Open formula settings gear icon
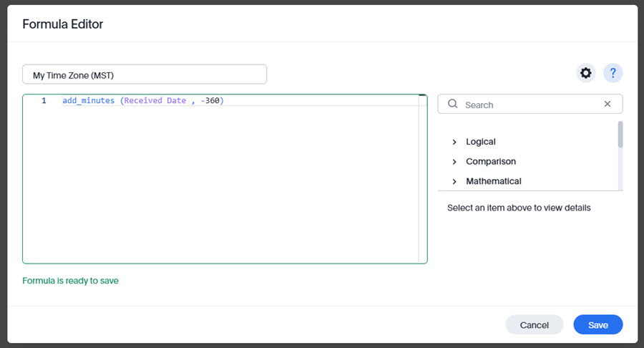Screen dimensions: 644x348 586,73
